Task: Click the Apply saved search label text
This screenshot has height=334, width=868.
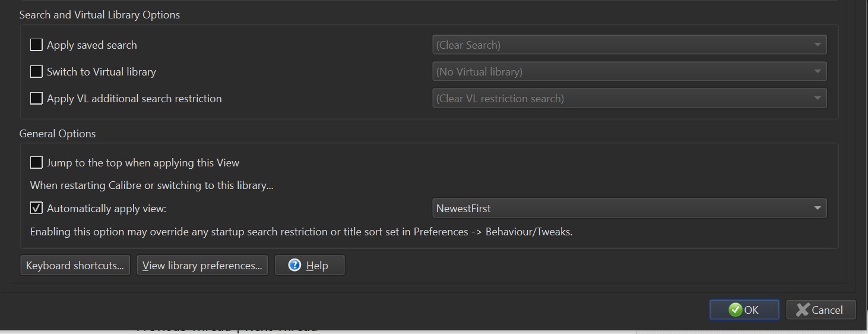Action: pos(92,45)
